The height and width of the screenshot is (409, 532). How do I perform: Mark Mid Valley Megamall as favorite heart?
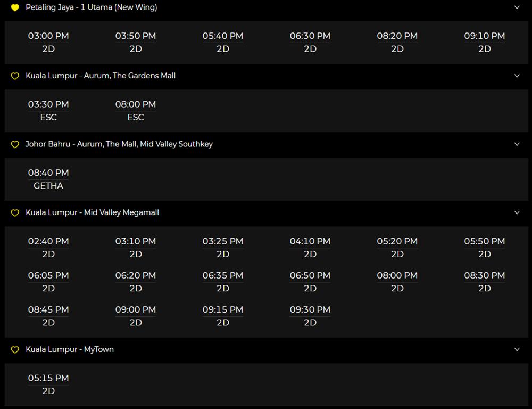point(15,213)
